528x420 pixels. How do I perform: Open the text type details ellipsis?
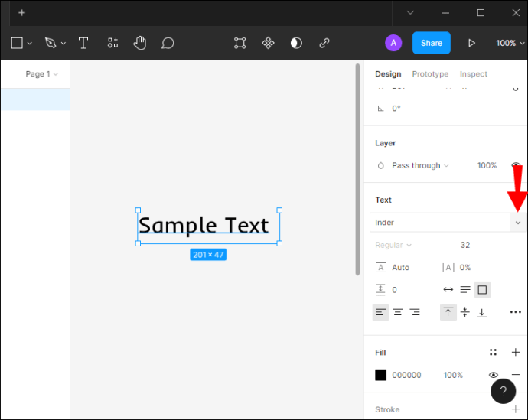pyautogui.click(x=515, y=312)
